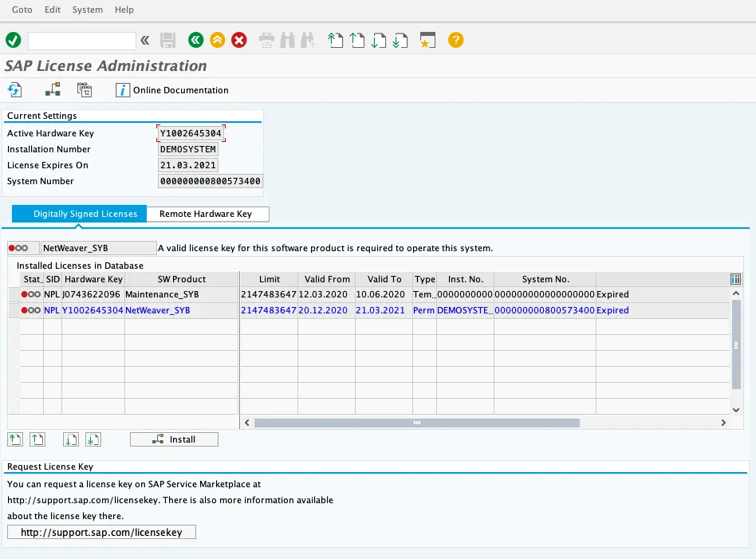This screenshot has width=756, height=559.
Task: Click the green Enter checkmark icon
Action: click(13, 40)
